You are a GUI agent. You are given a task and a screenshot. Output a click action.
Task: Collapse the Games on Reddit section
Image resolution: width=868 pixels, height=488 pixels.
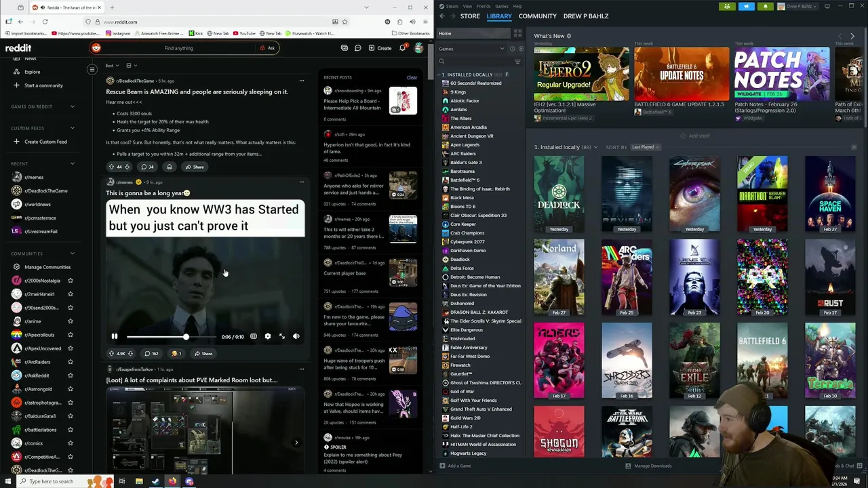click(x=73, y=106)
